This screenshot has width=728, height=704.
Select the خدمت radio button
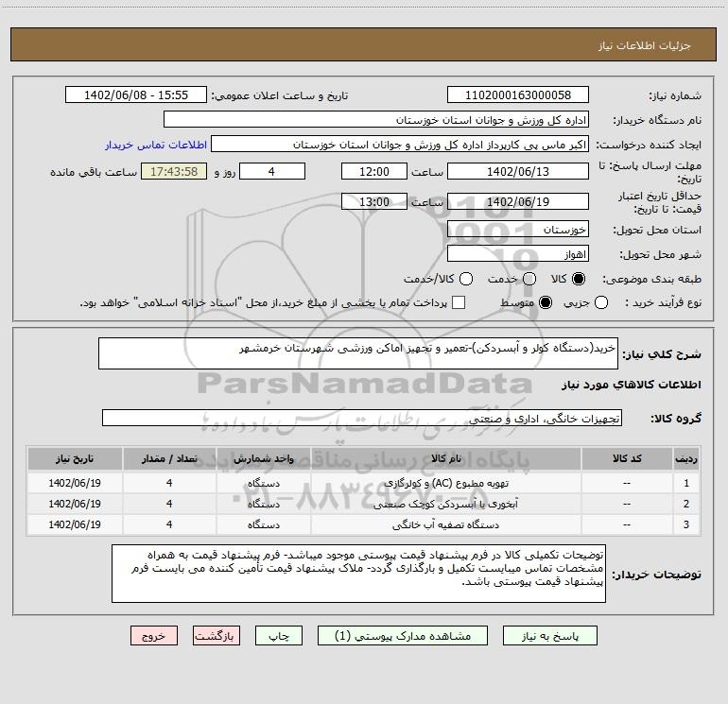[x=529, y=279]
